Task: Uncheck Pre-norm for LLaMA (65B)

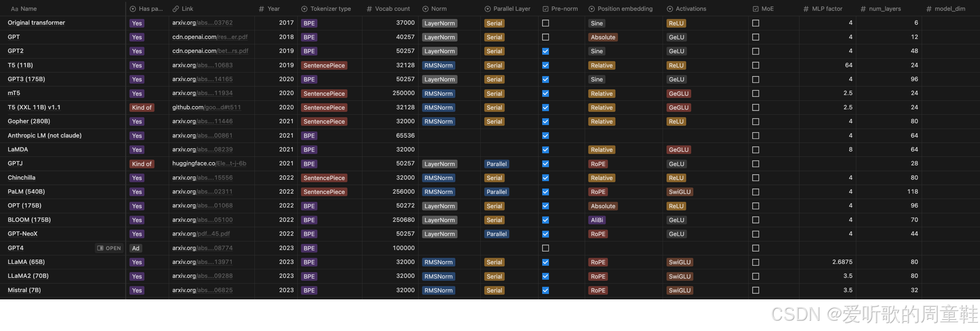Action: [545, 262]
